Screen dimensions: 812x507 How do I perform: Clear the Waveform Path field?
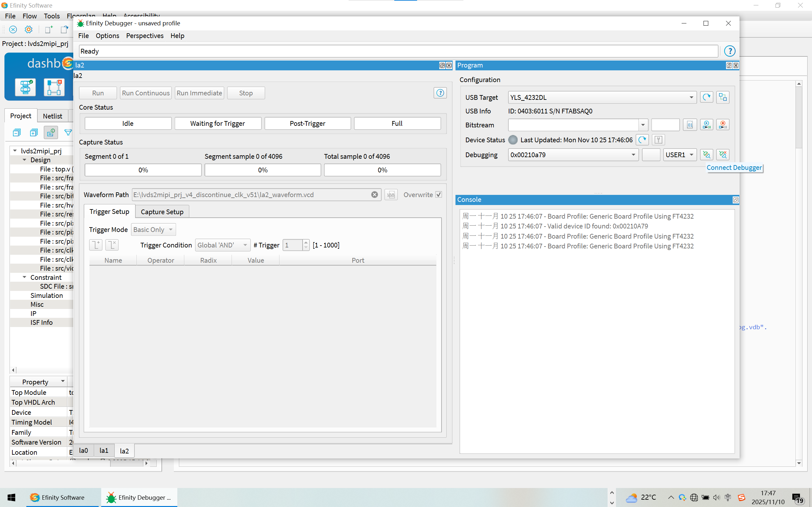coord(375,195)
